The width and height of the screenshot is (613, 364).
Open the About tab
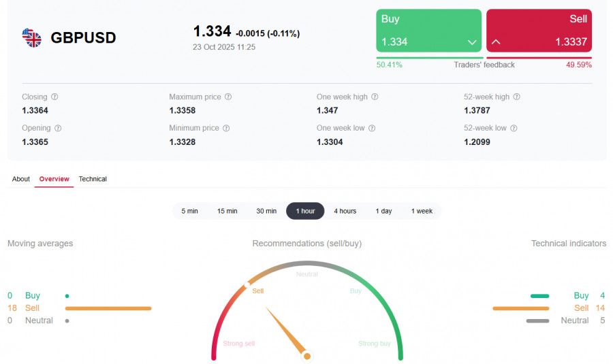[20, 179]
